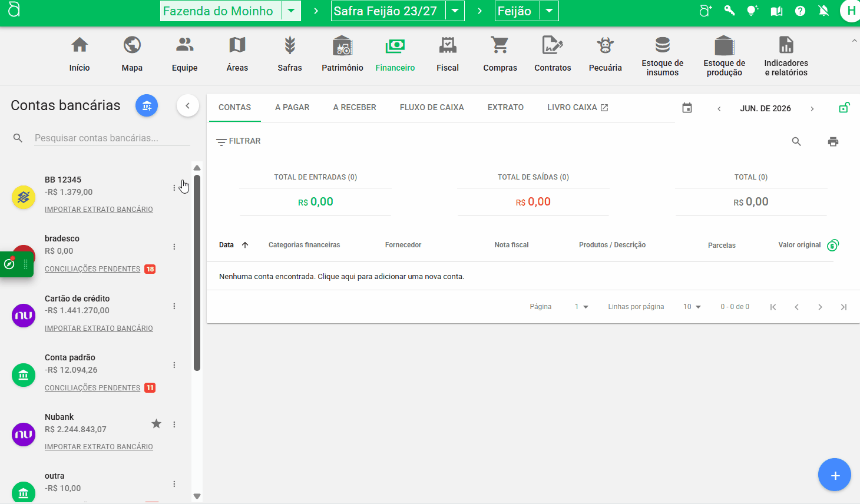The image size is (860, 504).
Task: Open the Fiscal module
Action: tap(448, 54)
